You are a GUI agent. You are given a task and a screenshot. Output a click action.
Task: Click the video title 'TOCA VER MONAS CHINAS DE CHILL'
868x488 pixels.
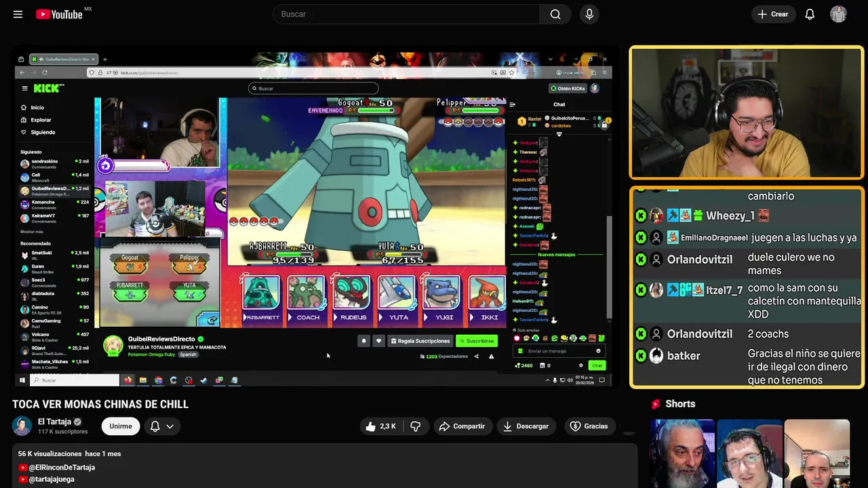[x=100, y=404]
